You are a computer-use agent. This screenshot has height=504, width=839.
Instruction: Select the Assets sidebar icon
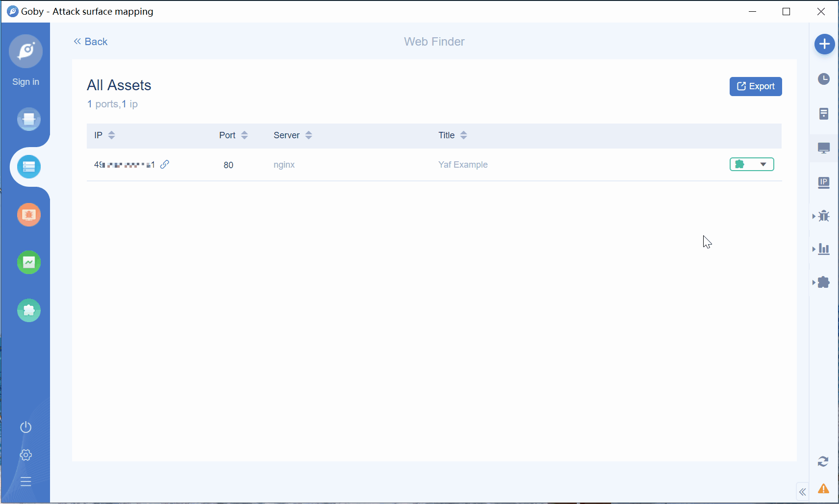[29, 167]
